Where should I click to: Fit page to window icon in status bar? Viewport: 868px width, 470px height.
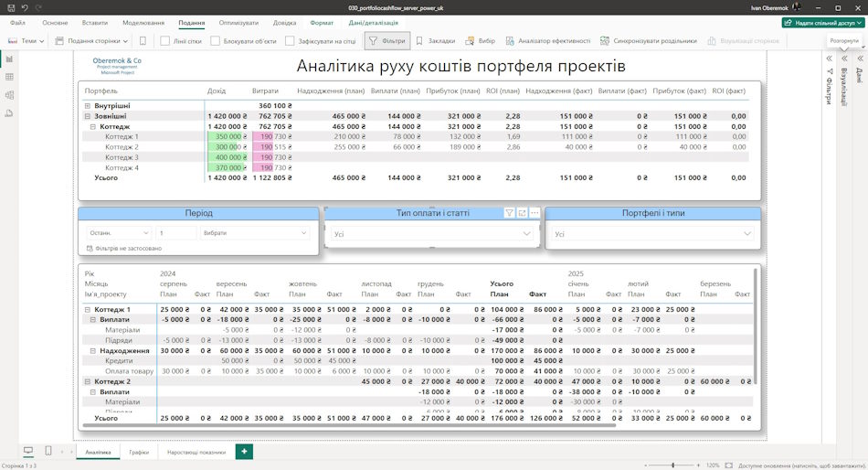coord(729,465)
